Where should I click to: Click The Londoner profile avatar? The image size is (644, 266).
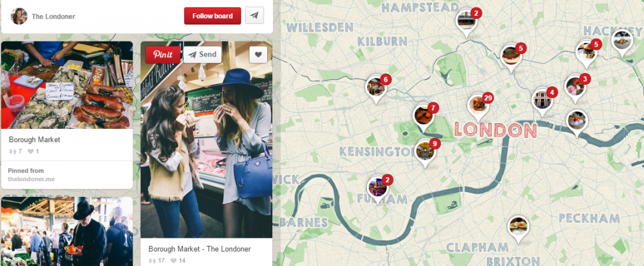coord(19,16)
